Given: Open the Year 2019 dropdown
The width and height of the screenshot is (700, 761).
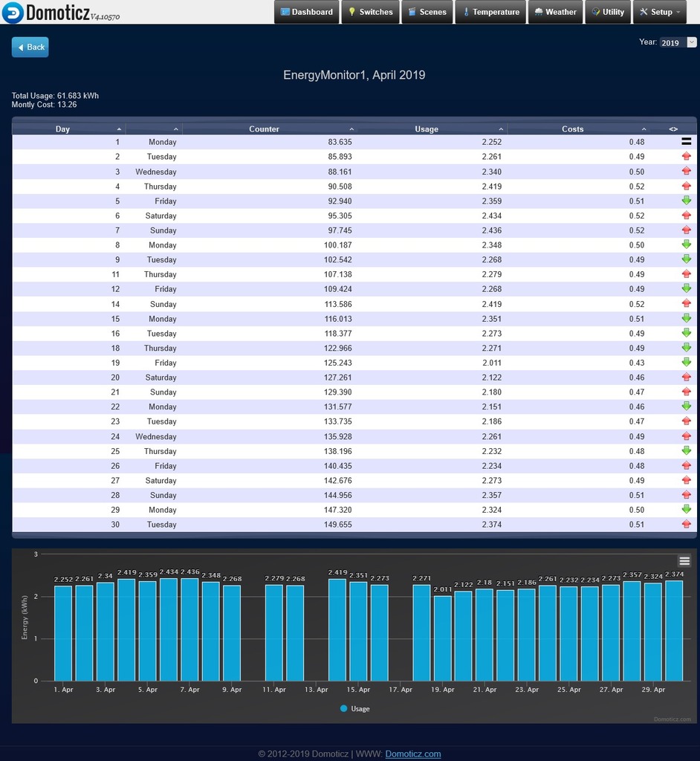Looking at the screenshot, I should pyautogui.click(x=678, y=42).
